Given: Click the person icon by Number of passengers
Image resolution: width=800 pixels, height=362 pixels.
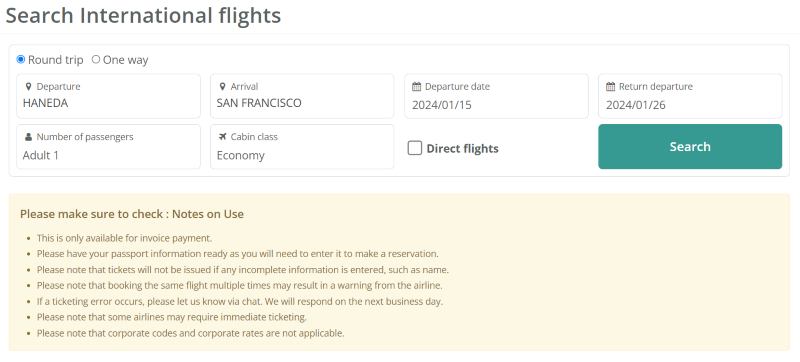Looking at the screenshot, I should [29, 137].
